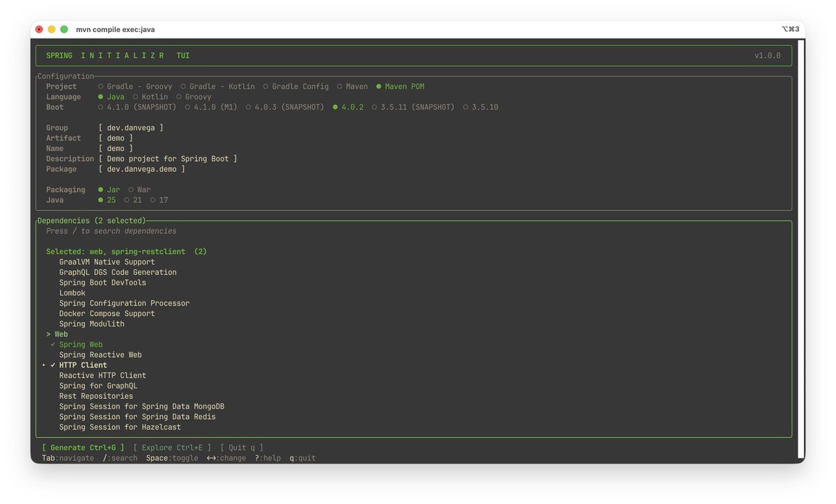Focus the dependency search hint line

111,231
